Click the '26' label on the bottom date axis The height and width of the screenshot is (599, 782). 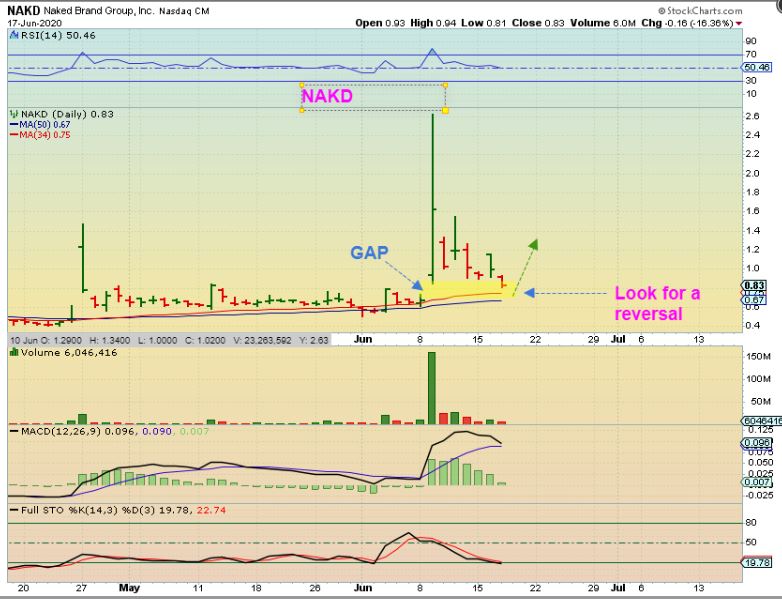point(314,588)
